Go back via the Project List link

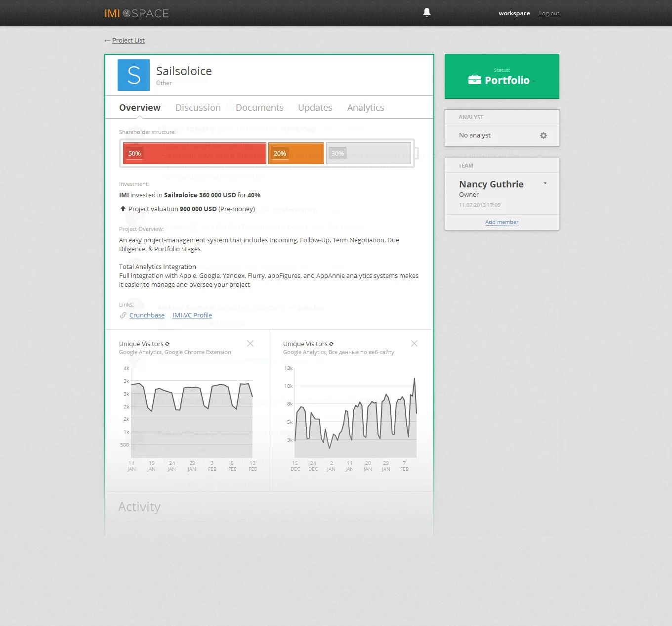[128, 40]
